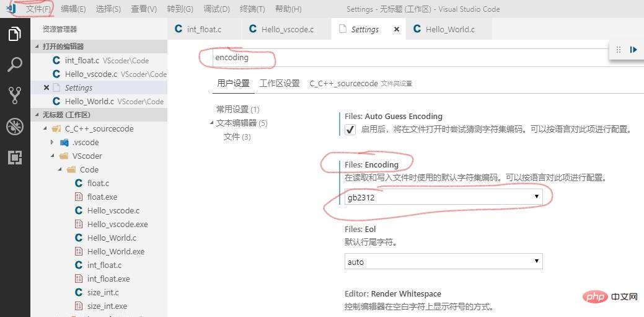Open Source Control view in activity bar
Image resolution: width=644 pixels, height=317 pixels.
(x=15, y=96)
